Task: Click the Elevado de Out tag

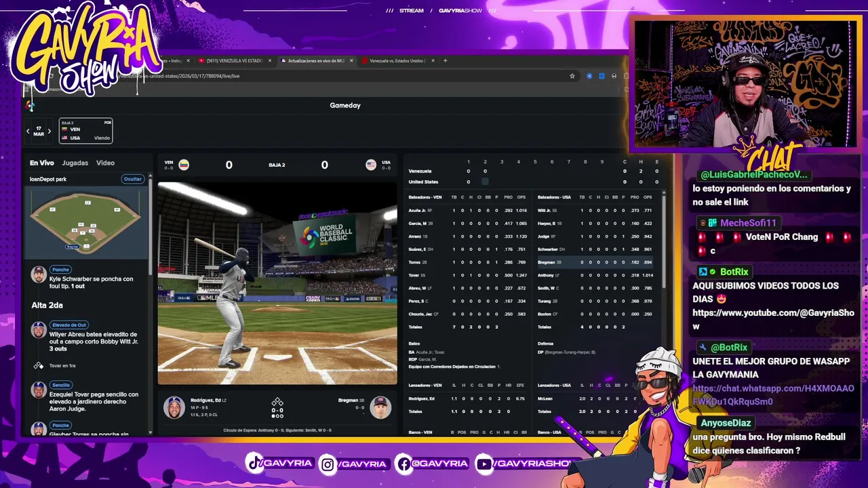Action: pyautogui.click(x=69, y=325)
